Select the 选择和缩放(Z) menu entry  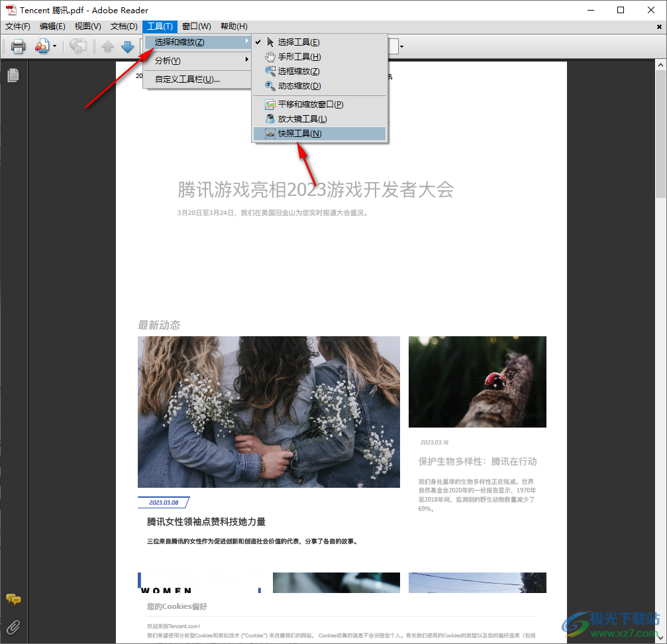[x=197, y=42]
